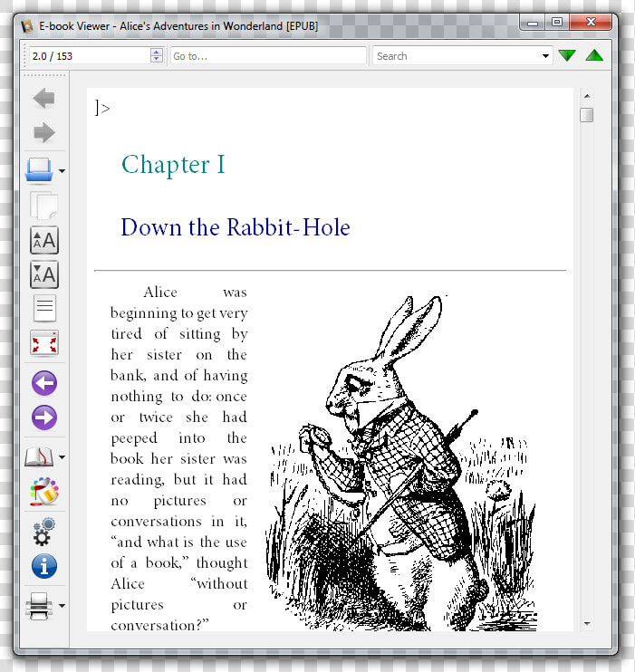This screenshot has width=635, height=672.
Task: Click the Go to… input field
Action: [x=268, y=56]
